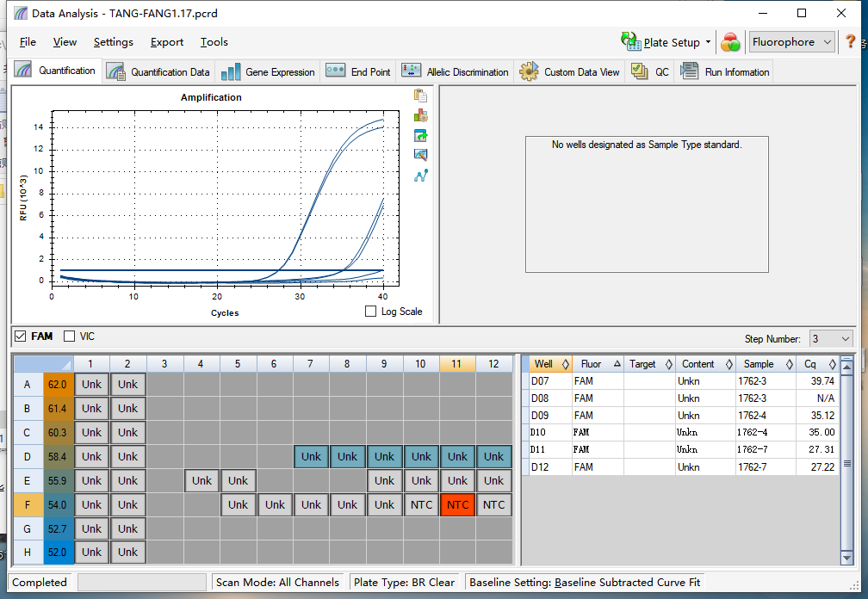
Task: Select the 62.0 gradient temperature cell
Action: tap(59, 384)
